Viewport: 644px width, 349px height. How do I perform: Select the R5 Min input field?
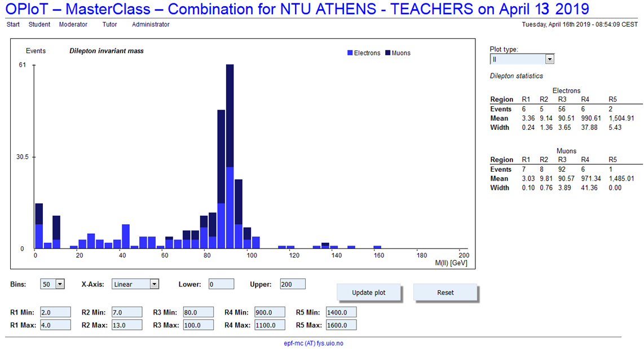click(x=341, y=312)
